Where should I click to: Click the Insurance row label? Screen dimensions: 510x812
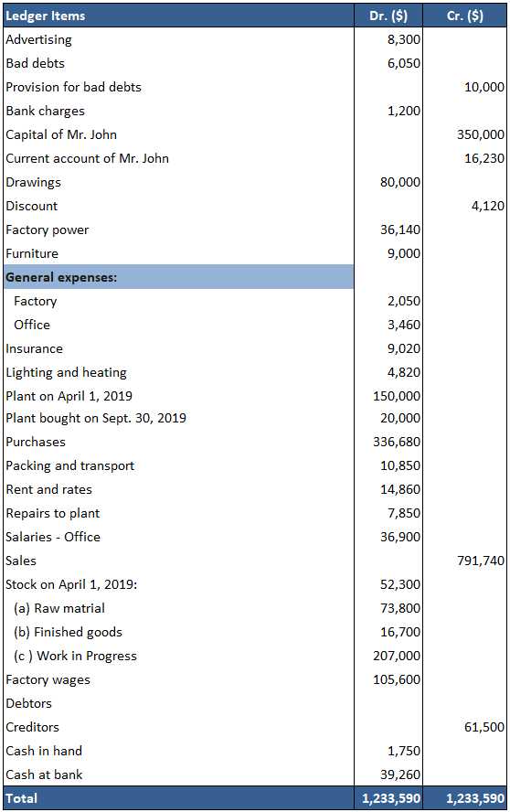pos(34,349)
